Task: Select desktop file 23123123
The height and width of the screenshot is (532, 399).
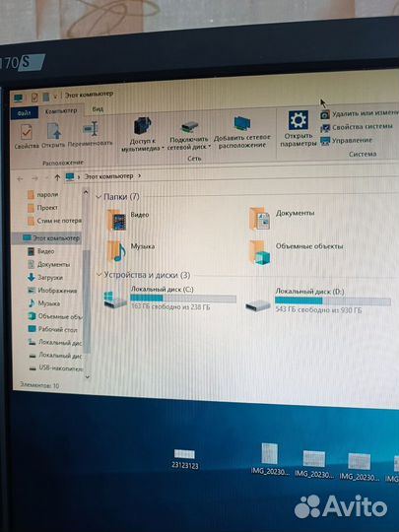Action: point(185,459)
